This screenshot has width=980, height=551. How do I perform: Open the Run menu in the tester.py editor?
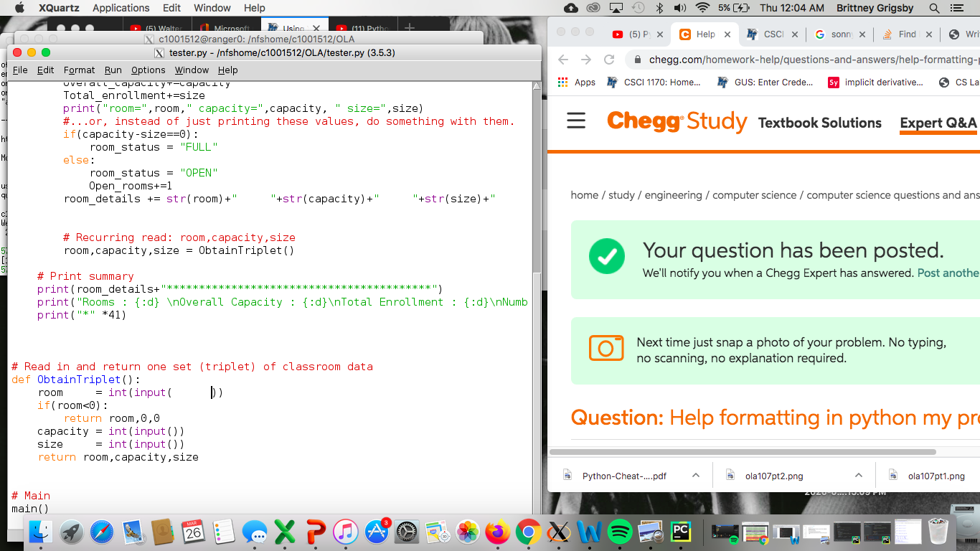[113, 70]
